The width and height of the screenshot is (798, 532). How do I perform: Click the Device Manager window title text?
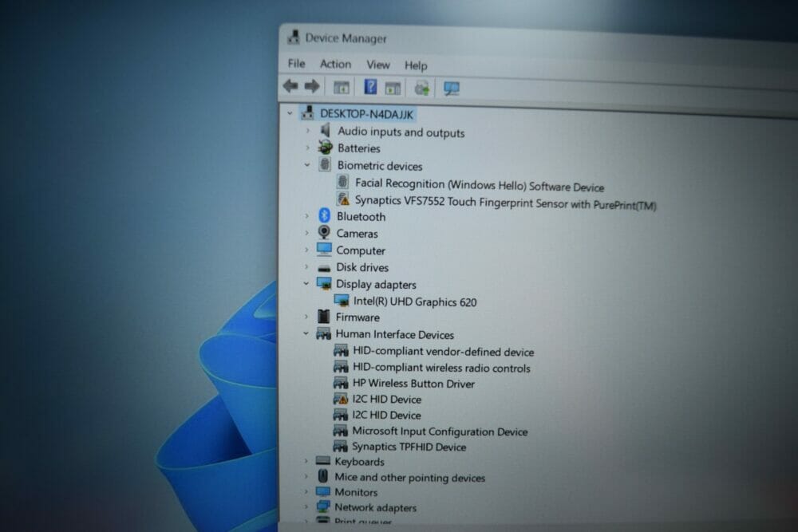point(346,38)
